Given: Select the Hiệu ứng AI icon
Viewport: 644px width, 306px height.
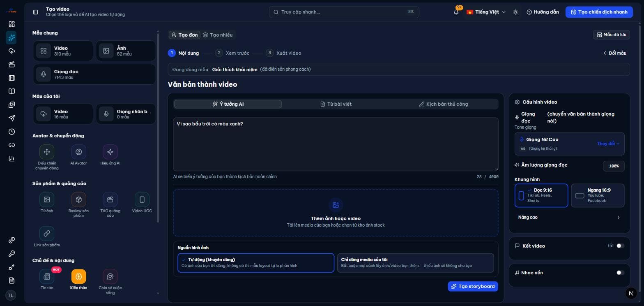Looking at the screenshot, I should [x=110, y=152].
